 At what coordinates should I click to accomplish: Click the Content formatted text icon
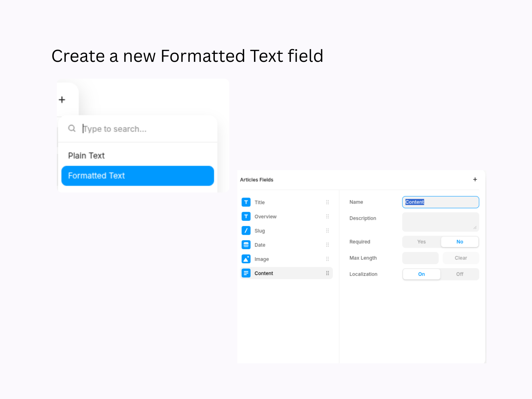[x=246, y=273]
